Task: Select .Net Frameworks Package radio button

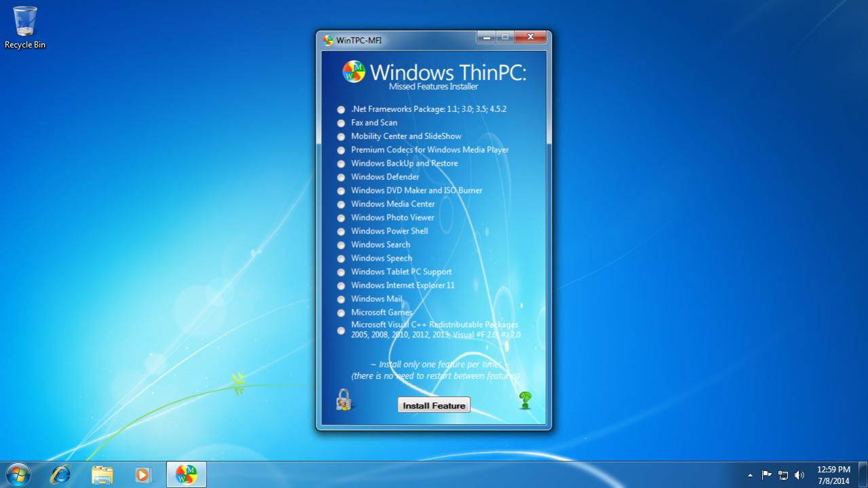Action: [341, 109]
